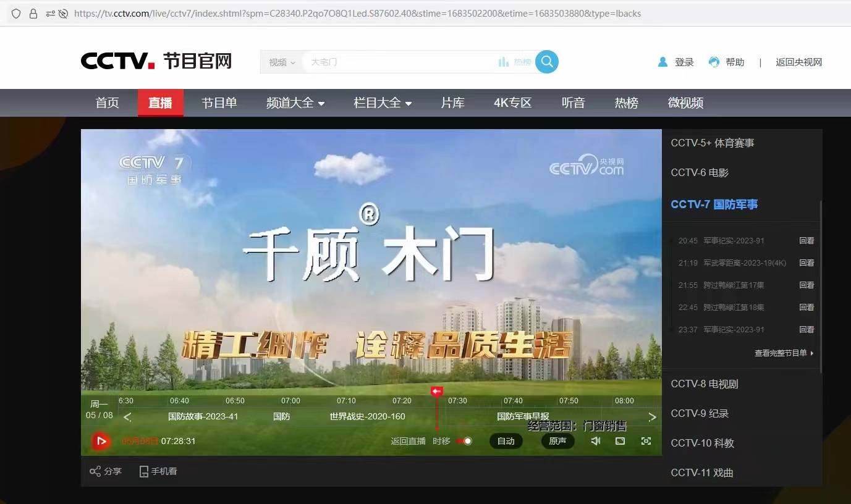Screen dimensions: 851x504
Task: Toggle the 时移 time-shift switch
Action: (x=464, y=441)
